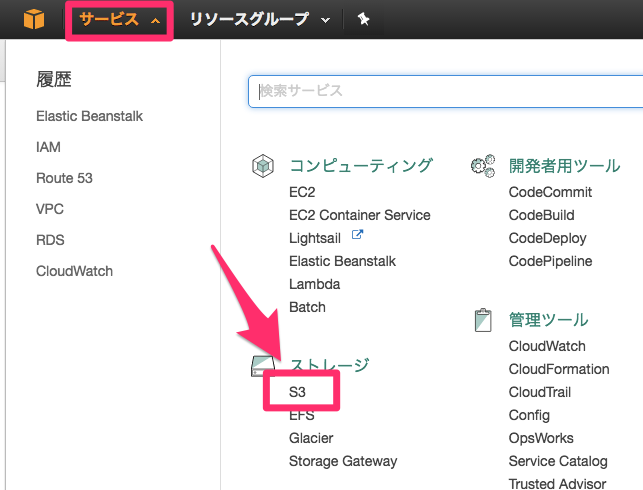Open Storage Gateway service

(x=343, y=461)
